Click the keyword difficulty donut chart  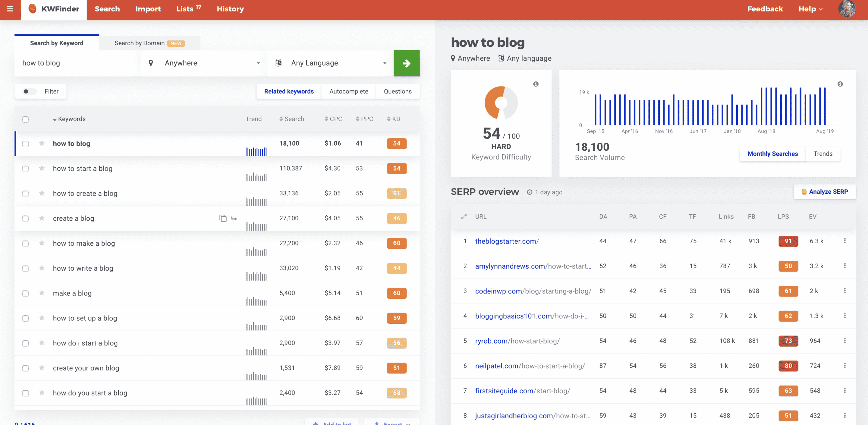[501, 102]
